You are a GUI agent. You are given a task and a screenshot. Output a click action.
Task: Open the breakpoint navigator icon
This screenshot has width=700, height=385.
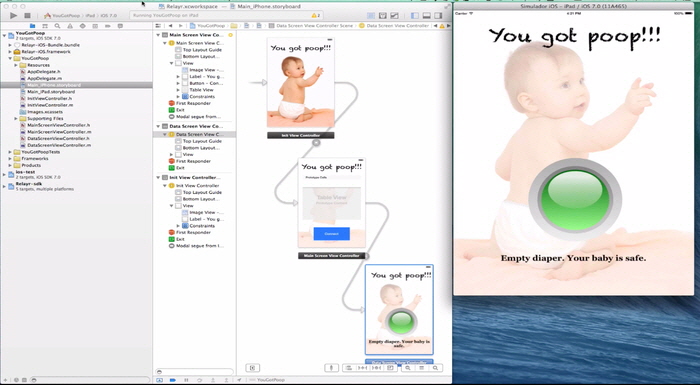pyautogui.click(x=108, y=26)
